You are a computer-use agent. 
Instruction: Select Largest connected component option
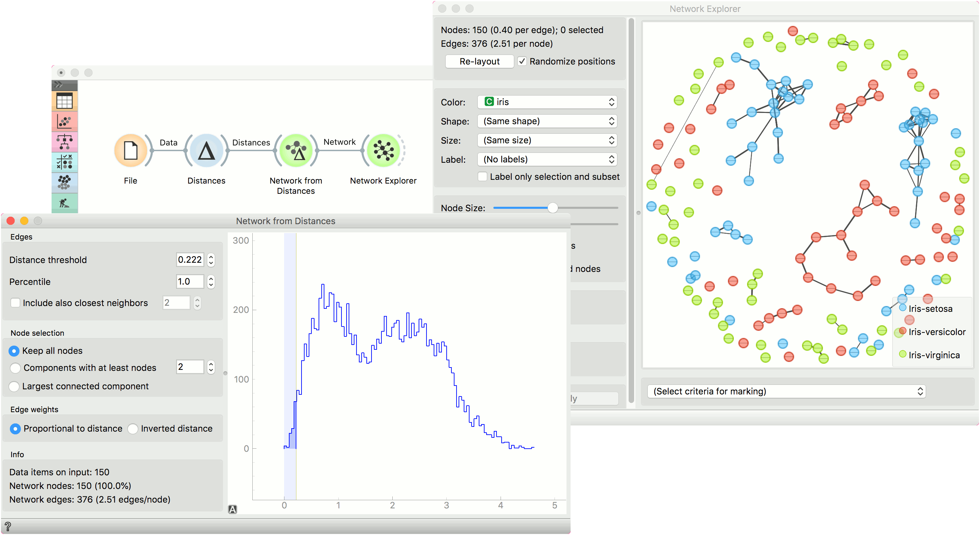pyautogui.click(x=14, y=386)
